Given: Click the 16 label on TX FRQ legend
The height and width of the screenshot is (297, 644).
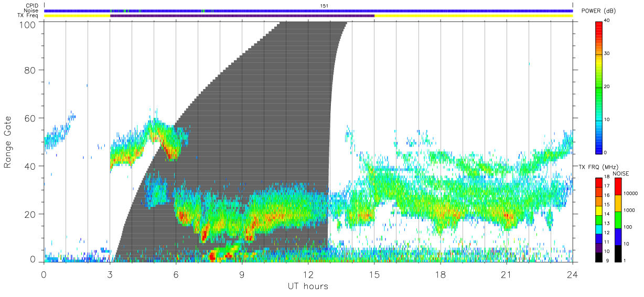Looking at the screenshot, I should [606, 196].
